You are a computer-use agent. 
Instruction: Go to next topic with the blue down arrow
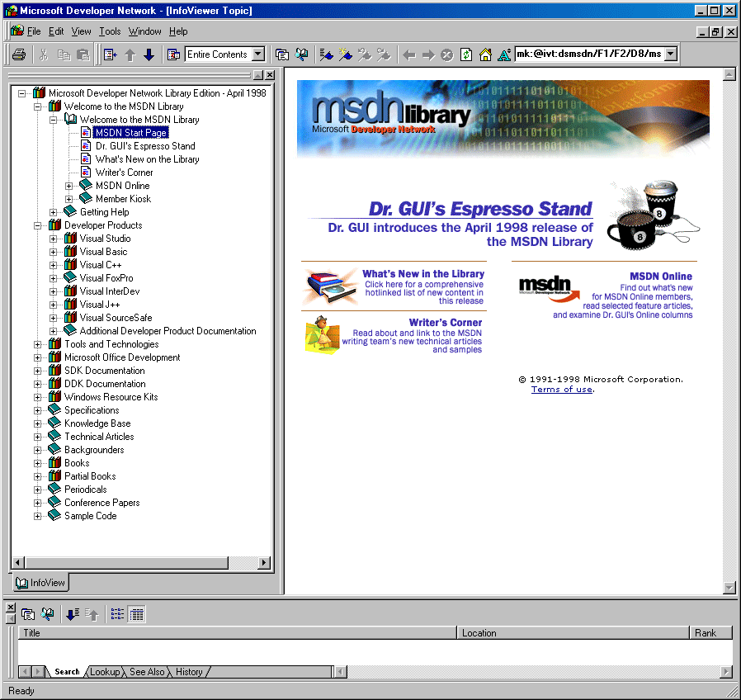tap(149, 54)
